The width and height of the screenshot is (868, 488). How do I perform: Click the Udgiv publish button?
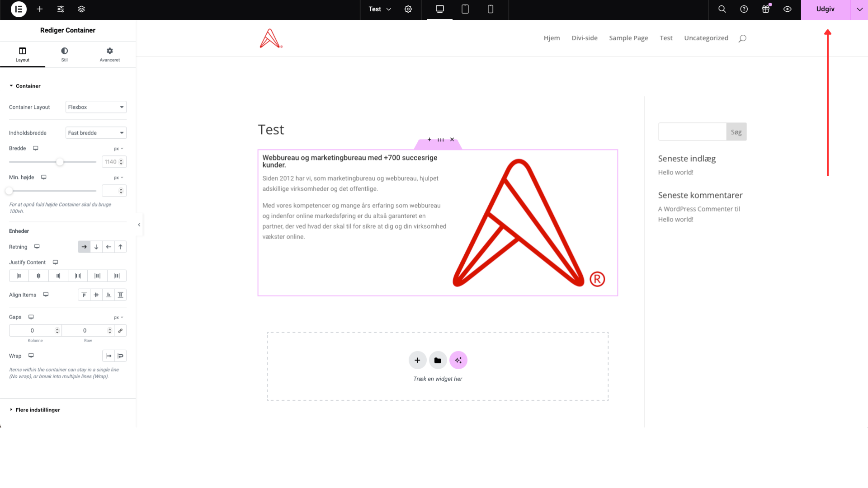[x=825, y=9]
